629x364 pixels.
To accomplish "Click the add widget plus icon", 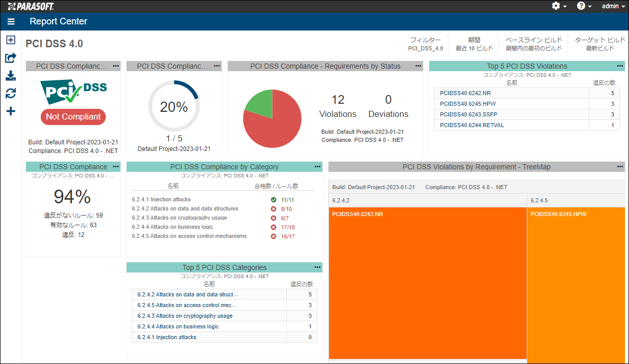I will pyautogui.click(x=11, y=111).
